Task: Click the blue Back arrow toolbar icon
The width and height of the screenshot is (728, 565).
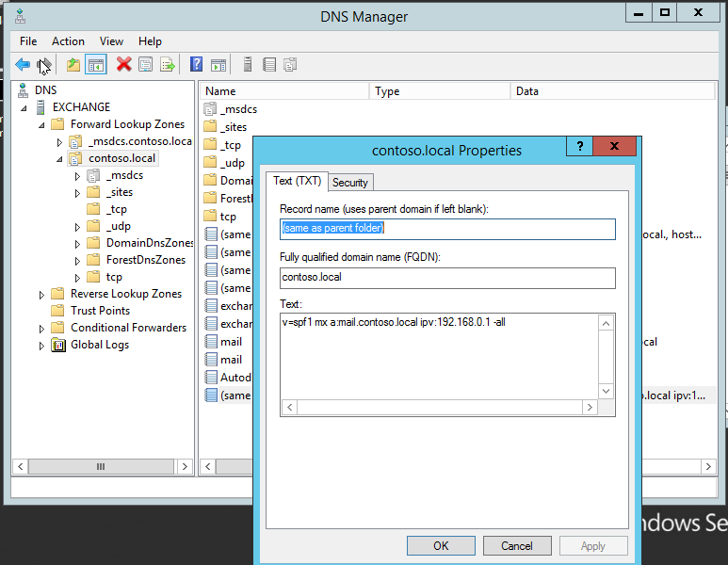Action: click(x=23, y=65)
